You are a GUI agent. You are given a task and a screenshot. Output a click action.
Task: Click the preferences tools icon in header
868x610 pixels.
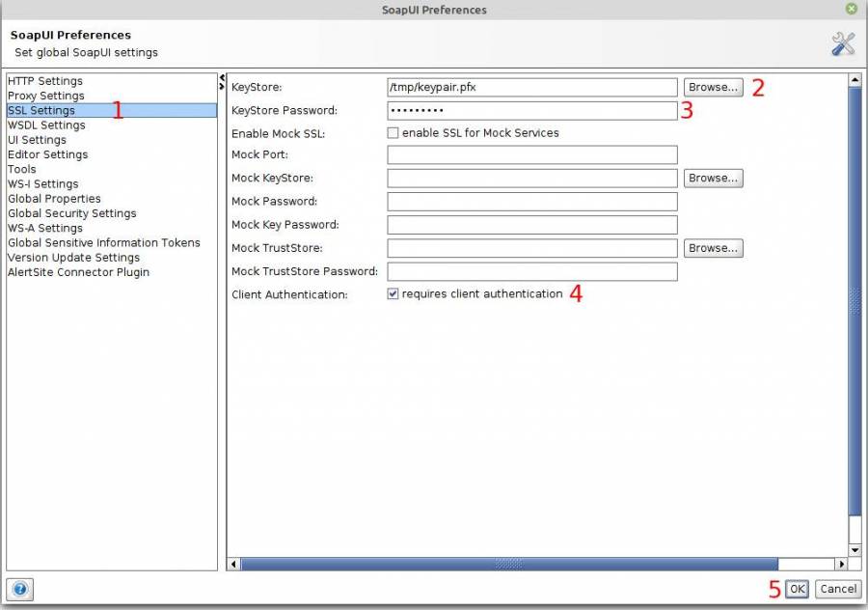pos(843,43)
